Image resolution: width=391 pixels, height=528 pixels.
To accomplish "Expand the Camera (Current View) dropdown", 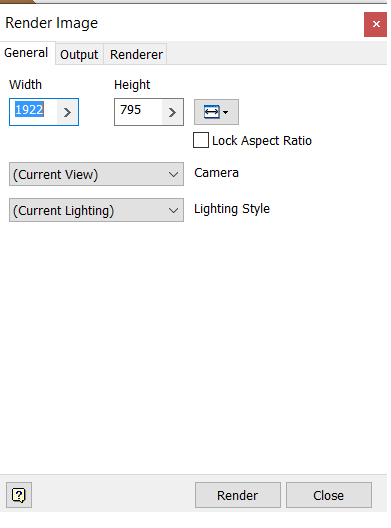I will point(96,174).
